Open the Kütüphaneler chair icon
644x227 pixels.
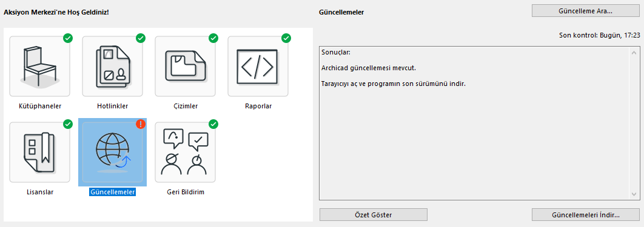click(40, 66)
